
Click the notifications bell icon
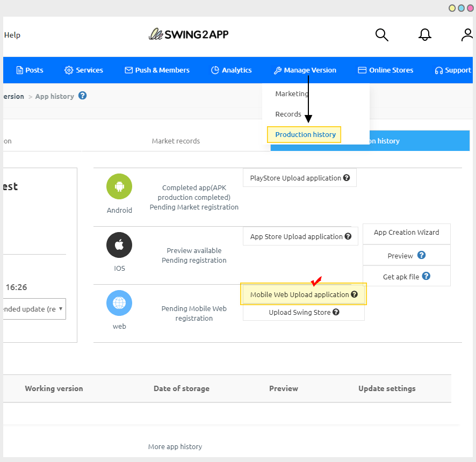pyautogui.click(x=424, y=34)
